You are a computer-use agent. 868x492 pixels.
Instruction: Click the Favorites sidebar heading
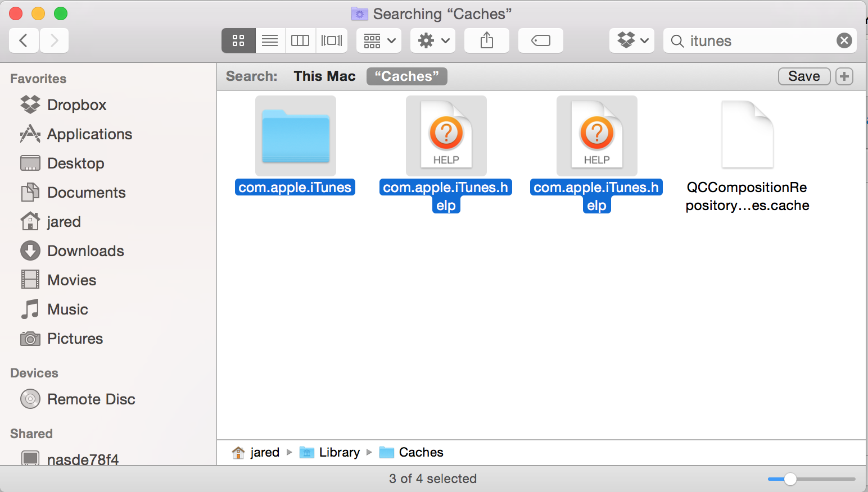tap(38, 79)
